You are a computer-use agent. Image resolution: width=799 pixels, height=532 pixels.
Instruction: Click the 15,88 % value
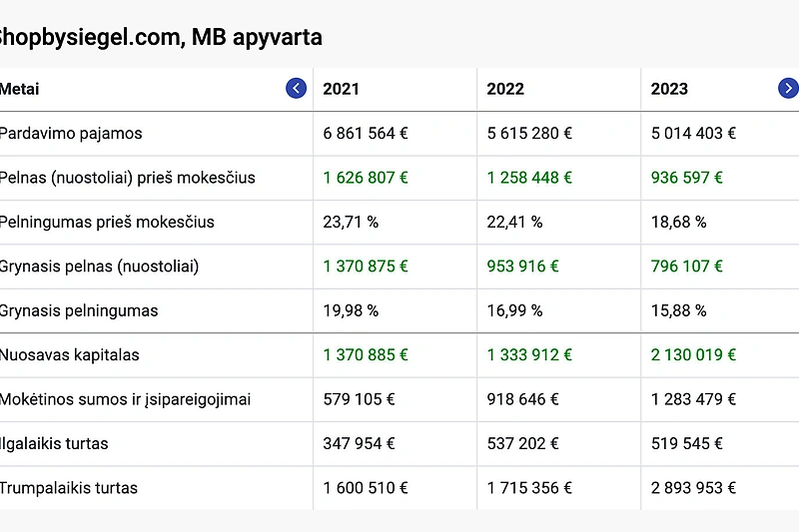tap(679, 310)
